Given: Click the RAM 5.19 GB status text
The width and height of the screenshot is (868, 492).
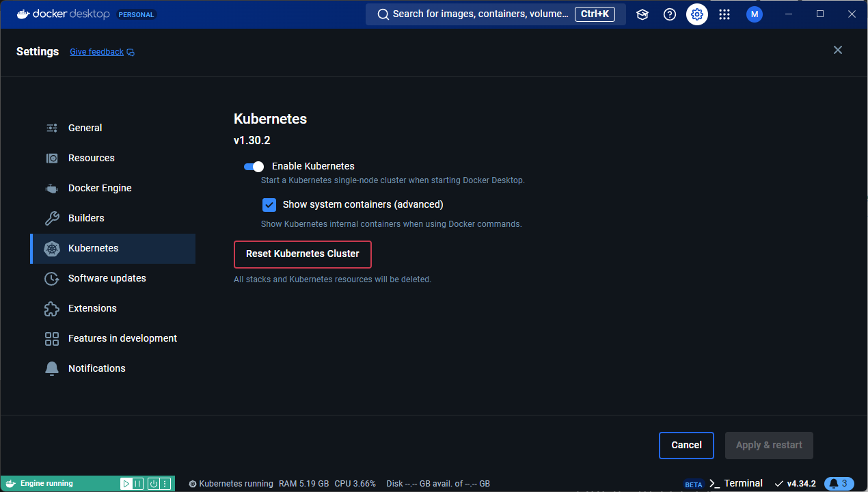Looking at the screenshot, I should pyautogui.click(x=303, y=484).
